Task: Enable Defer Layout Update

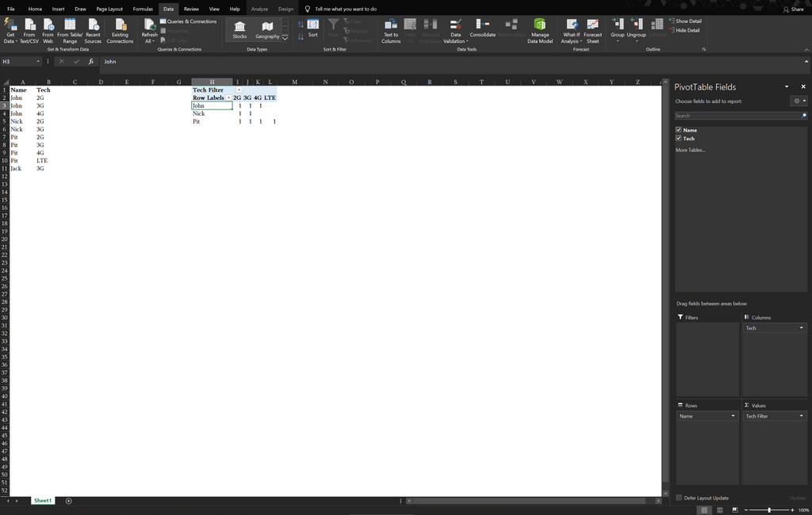Action: click(679, 498)
